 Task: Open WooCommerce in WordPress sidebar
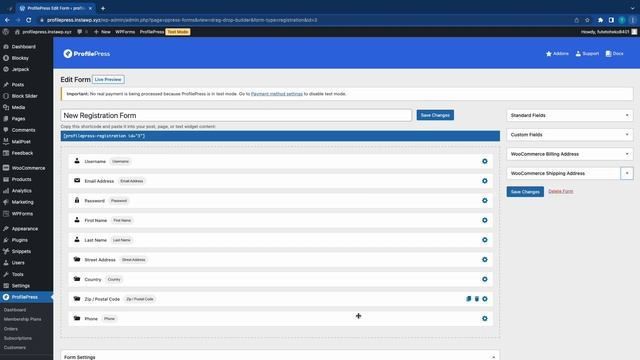point(27,168)
